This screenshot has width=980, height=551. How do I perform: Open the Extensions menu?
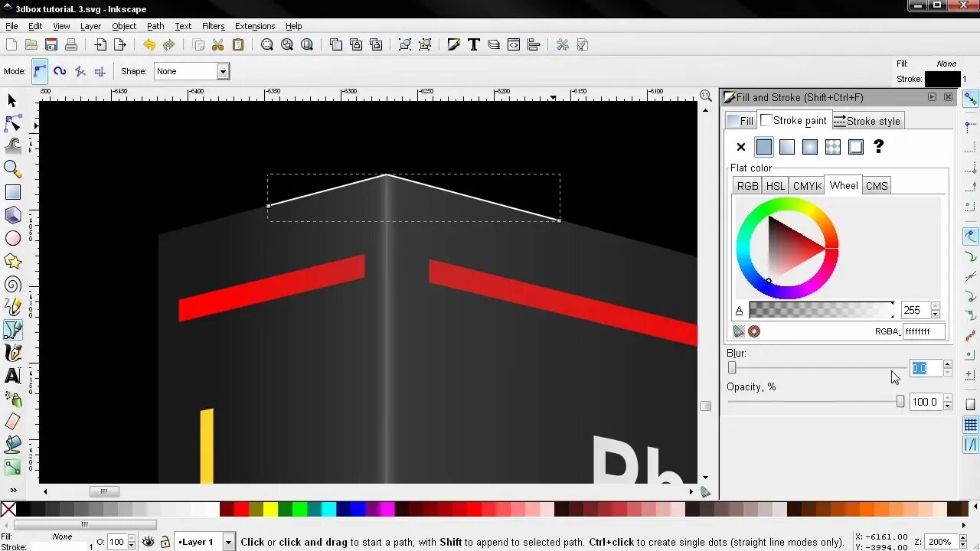click(x=255, y=26)
